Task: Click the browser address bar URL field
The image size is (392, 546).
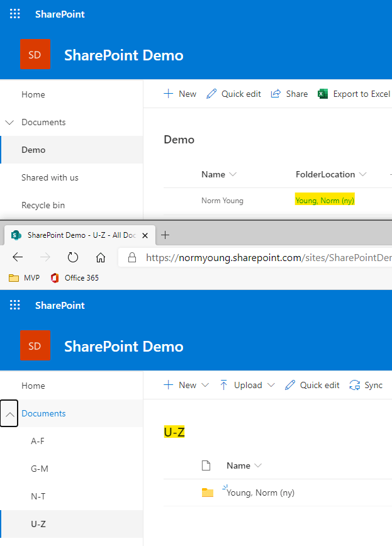Action: (x=264, y=257)
